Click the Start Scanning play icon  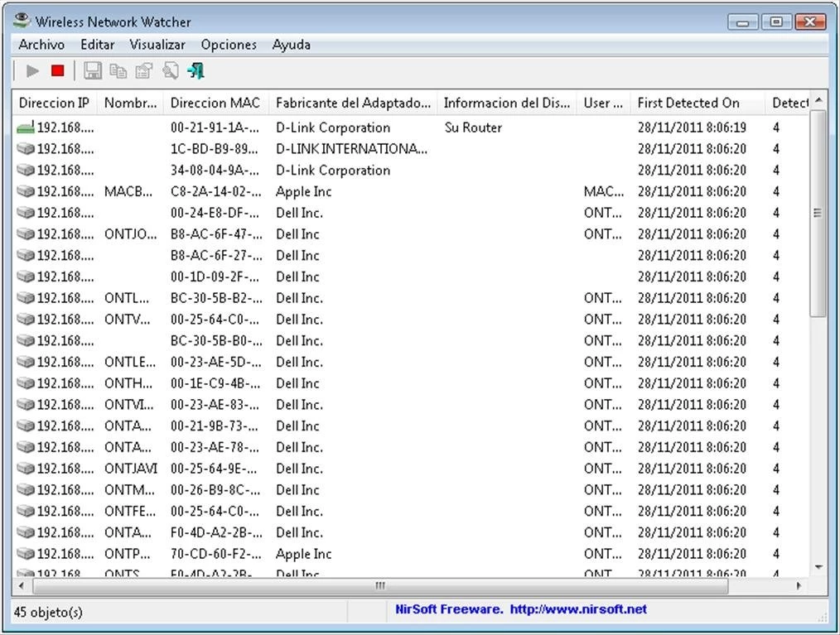pyautogui.click(x=33, y=71)
